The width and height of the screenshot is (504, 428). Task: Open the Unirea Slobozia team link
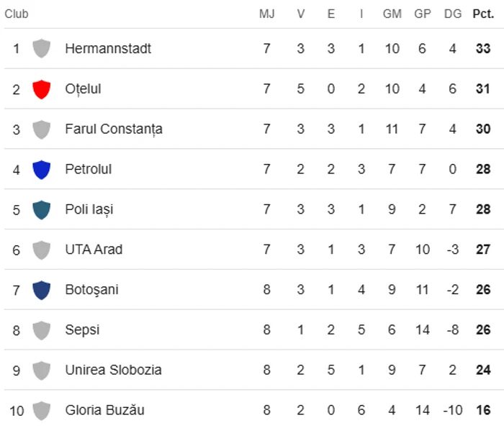click(x=113, y=370)
